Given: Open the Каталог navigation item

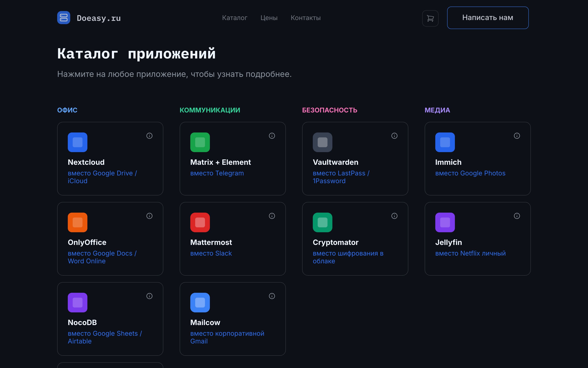Looking at the screenshot, I should pyautogui.click(x=234, y=18).
